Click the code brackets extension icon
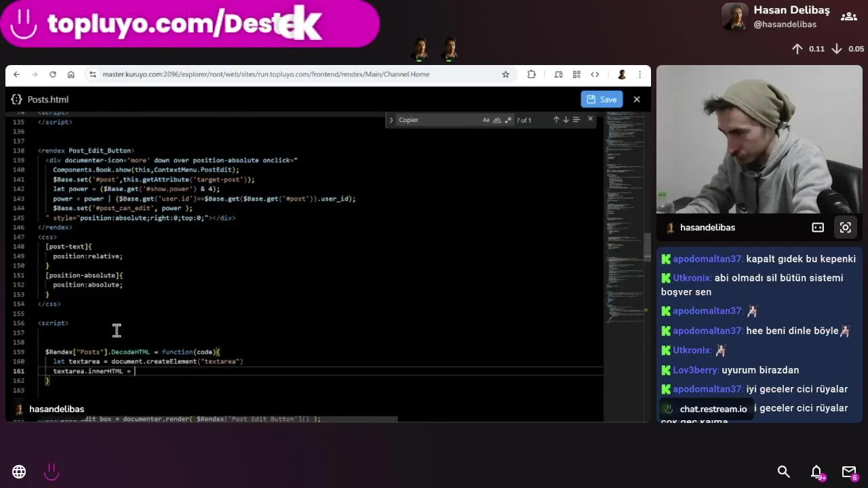This screenshot has height=488, width=868. pos(595,75)
